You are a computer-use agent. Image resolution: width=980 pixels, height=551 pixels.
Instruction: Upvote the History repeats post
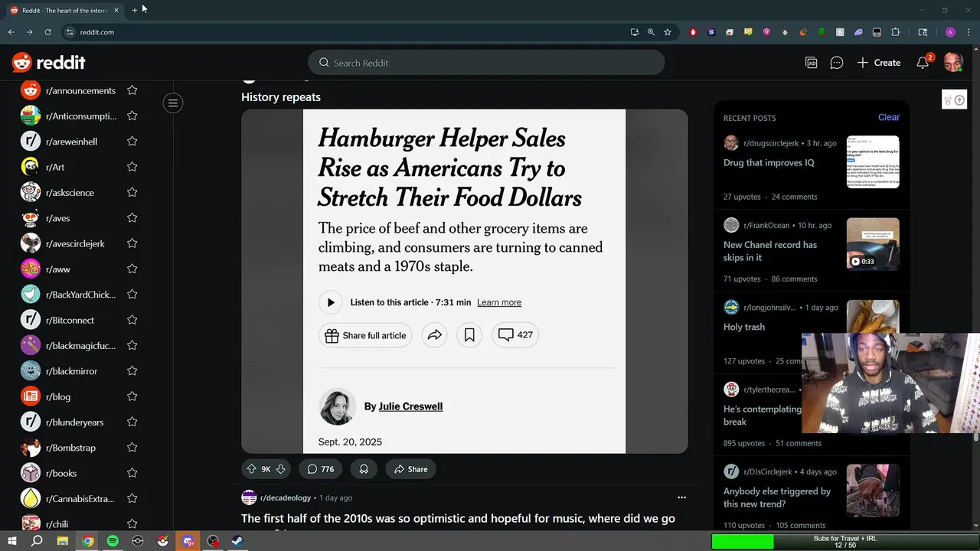[x=251, y=469]
